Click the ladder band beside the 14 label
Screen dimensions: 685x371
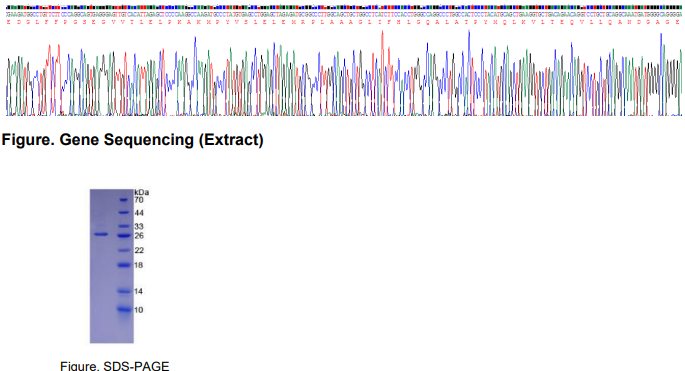(125, 291)
